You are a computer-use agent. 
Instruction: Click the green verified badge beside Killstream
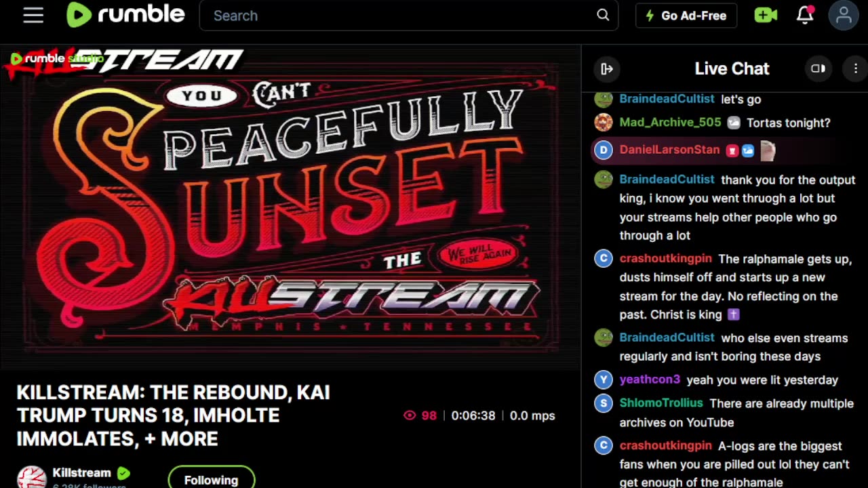pyautogui.click(x=123, y=473)
